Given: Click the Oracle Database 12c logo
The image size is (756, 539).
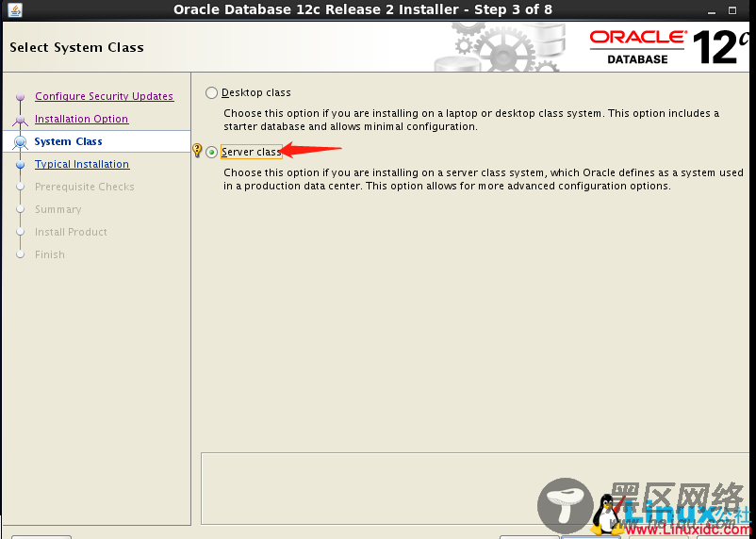Looking at the screenshot, I should point(669,47).
